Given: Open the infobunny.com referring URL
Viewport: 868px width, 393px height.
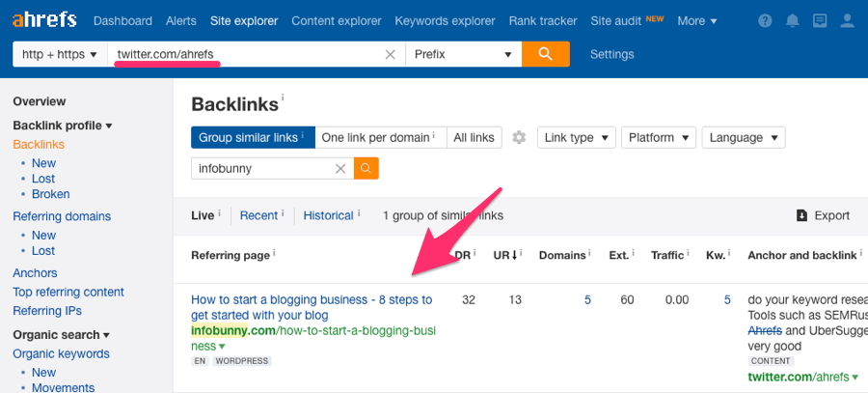Looking at the screenshot, I should coord(313,339).
